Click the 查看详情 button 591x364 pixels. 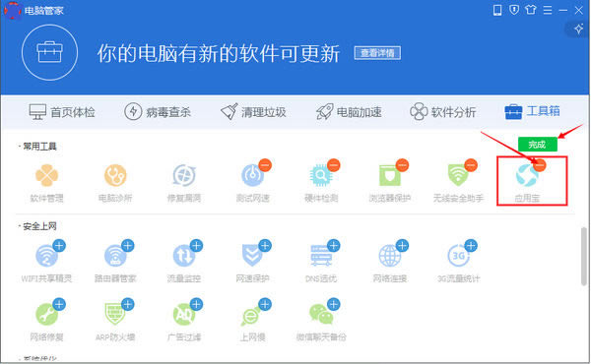tap(377, 53)
